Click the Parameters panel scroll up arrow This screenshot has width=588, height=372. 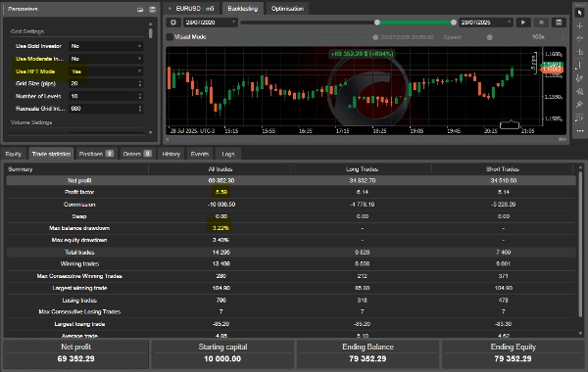150,23
